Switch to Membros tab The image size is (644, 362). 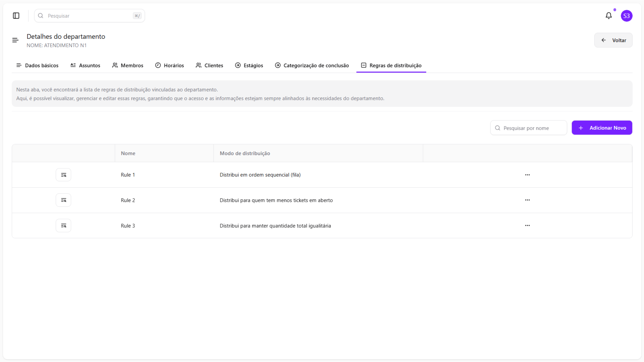click(x=128, y=65)
